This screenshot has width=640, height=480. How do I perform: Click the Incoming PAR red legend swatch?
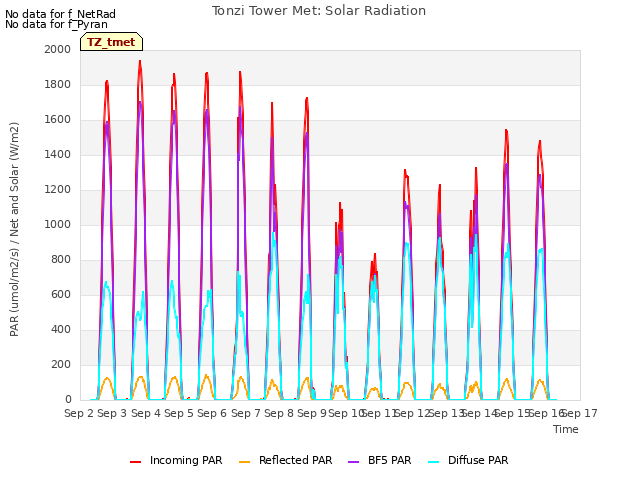(x=136, y=462)
